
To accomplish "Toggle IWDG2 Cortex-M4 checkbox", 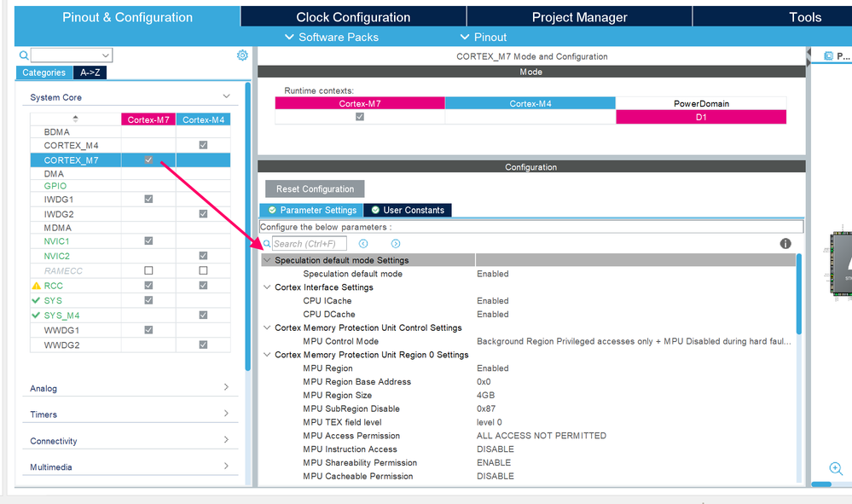I will (203, 213).
